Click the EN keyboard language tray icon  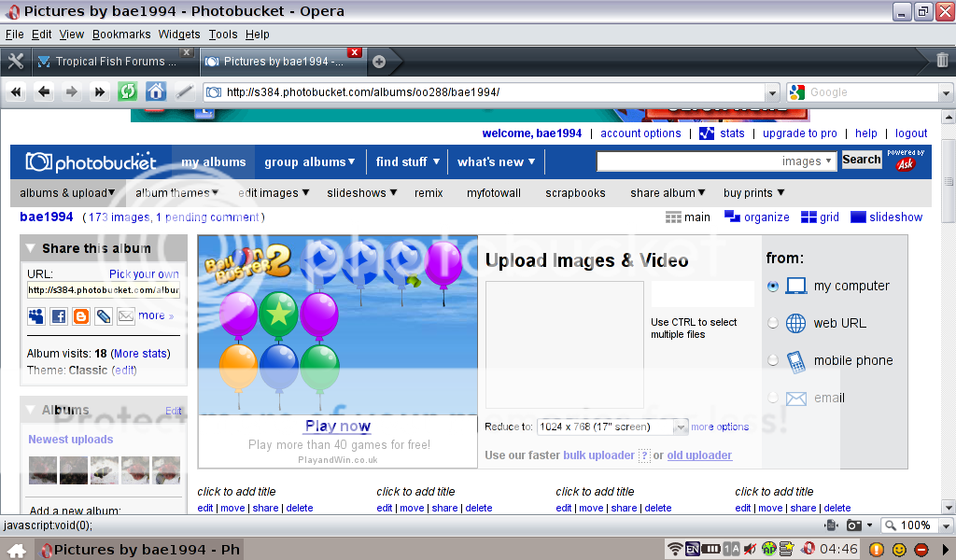coord(693,550)
